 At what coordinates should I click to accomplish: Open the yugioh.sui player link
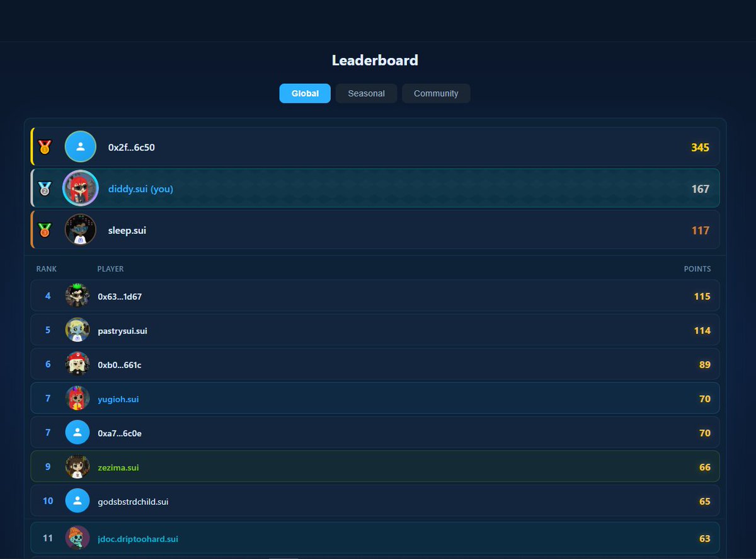118,399
